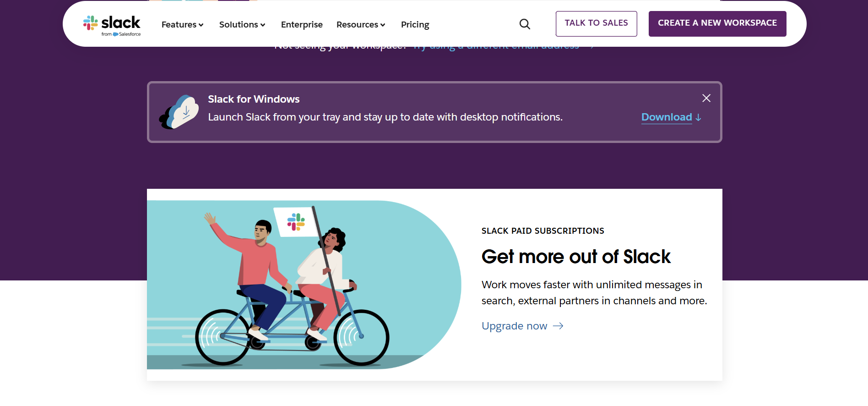Click Create a New Workspace button
The height and width of the screenshot is (406, 868).
[717, 24]
